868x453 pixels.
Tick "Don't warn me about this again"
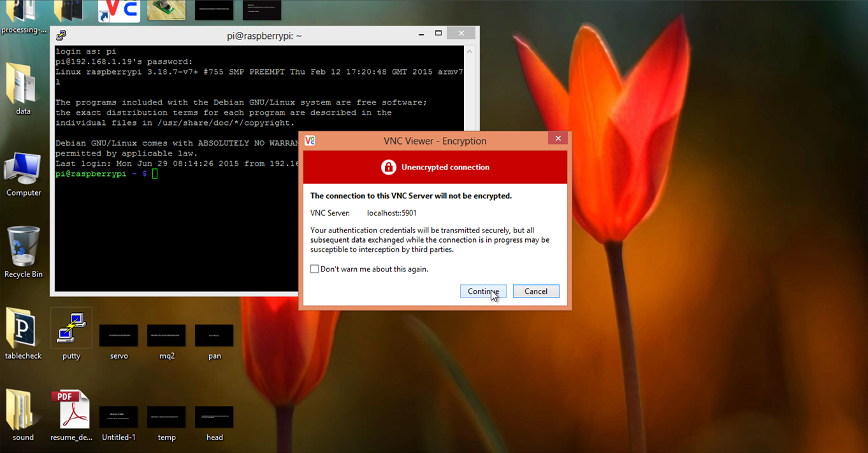point(314,269)
